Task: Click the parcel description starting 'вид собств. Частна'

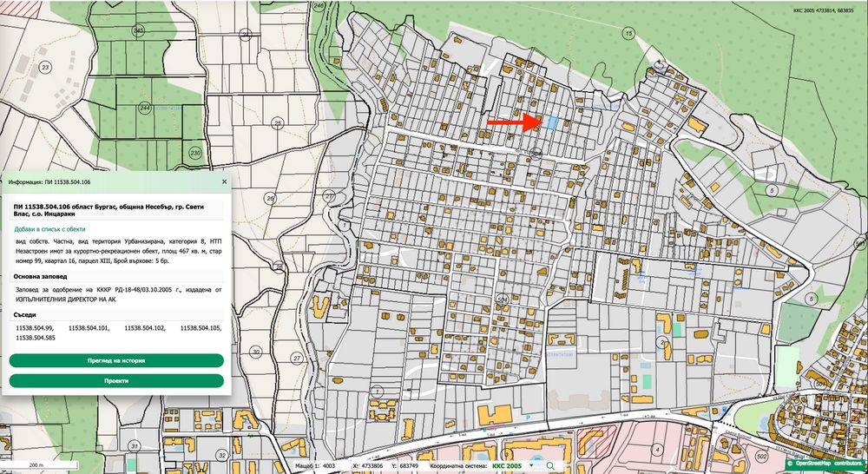Action: pyautogui.click(x=119, y=250)
